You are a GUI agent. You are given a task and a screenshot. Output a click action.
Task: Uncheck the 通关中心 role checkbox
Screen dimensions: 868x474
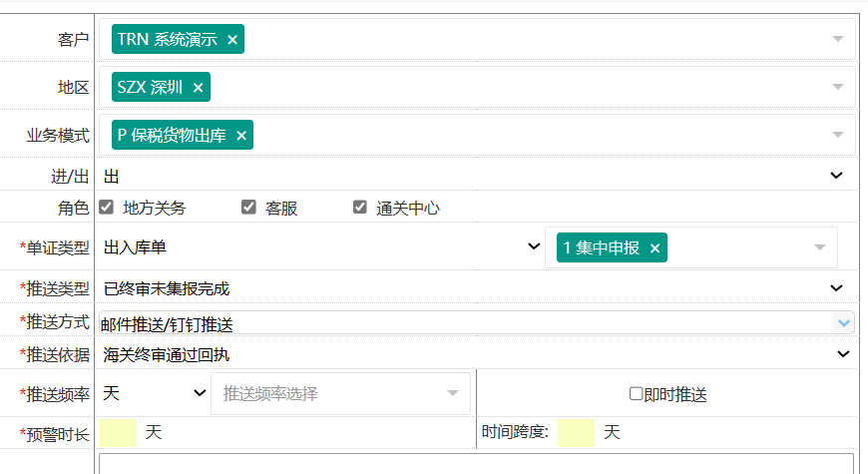(x=360, y=208)
